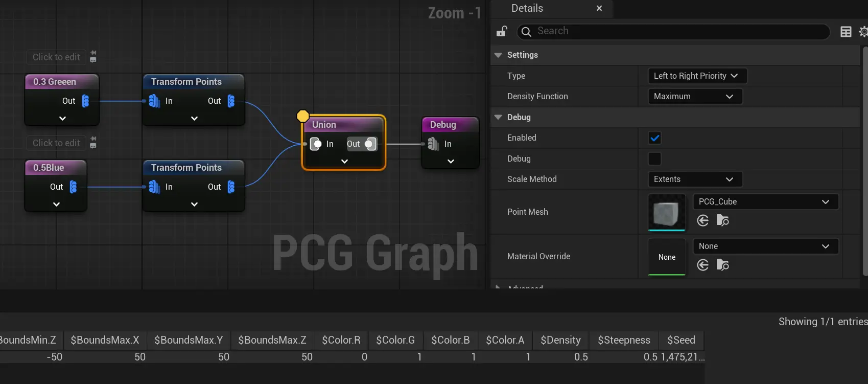Check the Debug checkbox
868x384 pixels.
654,159
